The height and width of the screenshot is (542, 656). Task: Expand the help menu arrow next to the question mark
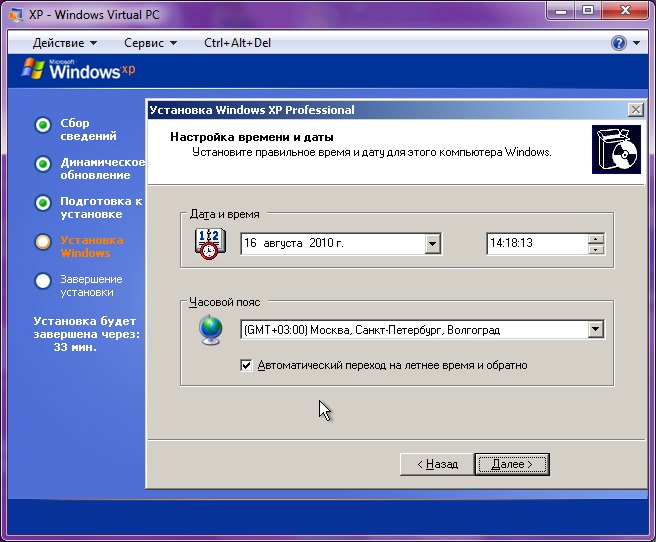click(x=636, y=43)
